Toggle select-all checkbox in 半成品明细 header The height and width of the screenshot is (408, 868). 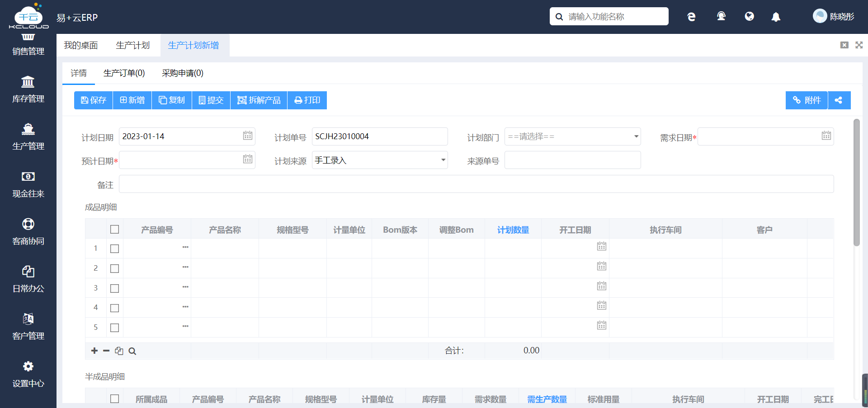(115, 399)
